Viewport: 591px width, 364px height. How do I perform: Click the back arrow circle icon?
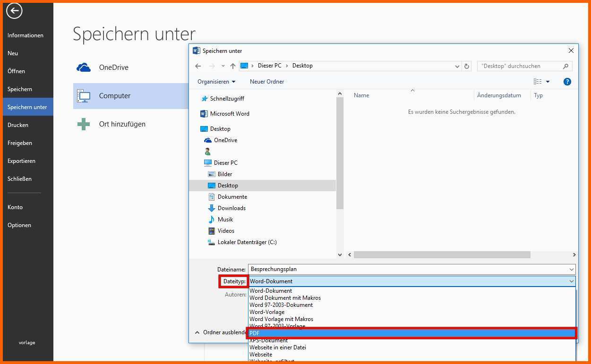point(14,10)
